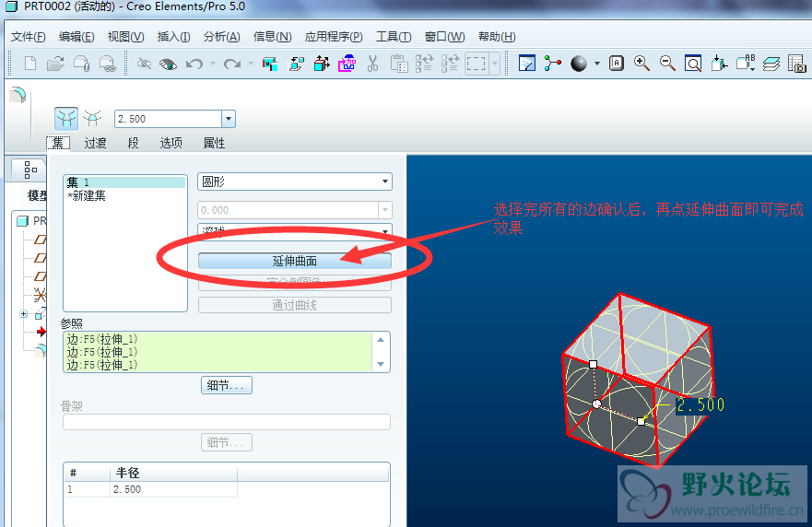Viewport: 812px width, 527px height.
Task: Open the selection box dropdown arrow
Action: point(495,64)
